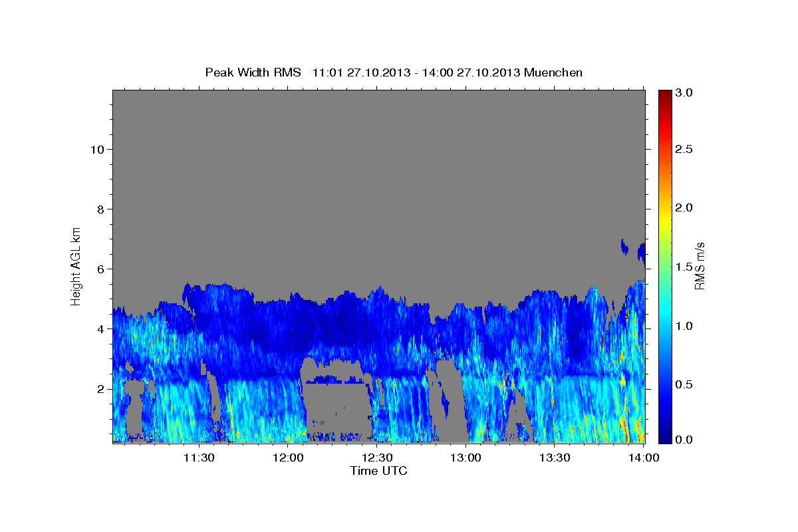The height and width of the screenshot is (532, 798).
Task: Click the colorbar value 1.0
Action: pyautogui.click(x=684, y=326)
